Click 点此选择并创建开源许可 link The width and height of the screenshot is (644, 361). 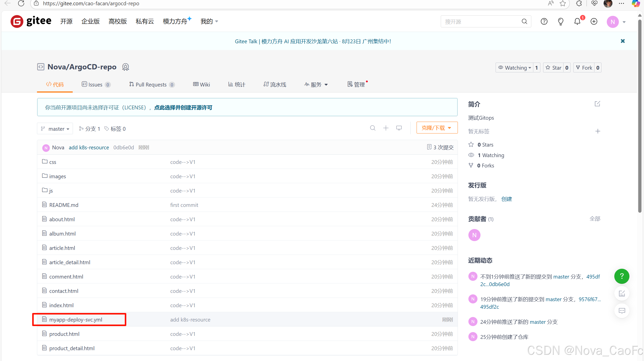pos(183,108)
